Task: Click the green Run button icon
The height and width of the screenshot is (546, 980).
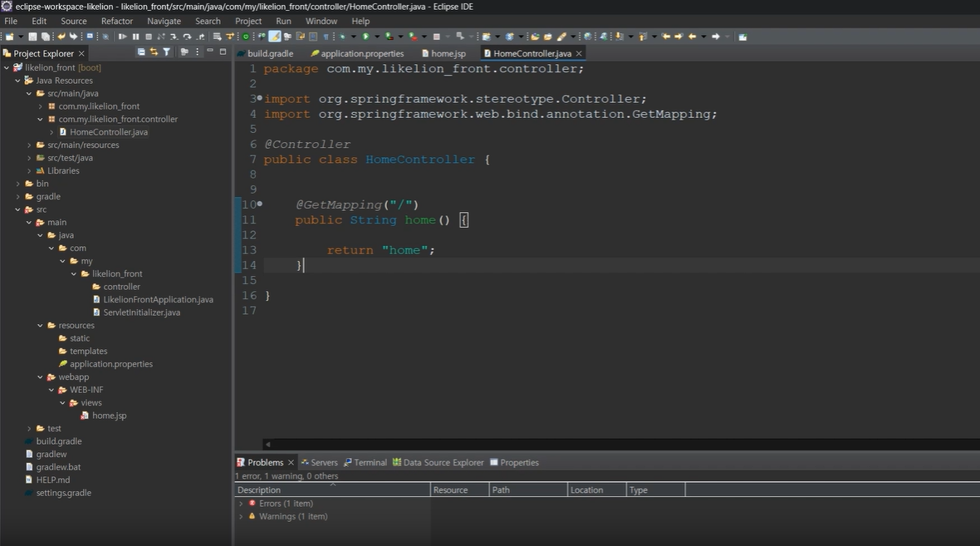Action: (x=365, y=37)
